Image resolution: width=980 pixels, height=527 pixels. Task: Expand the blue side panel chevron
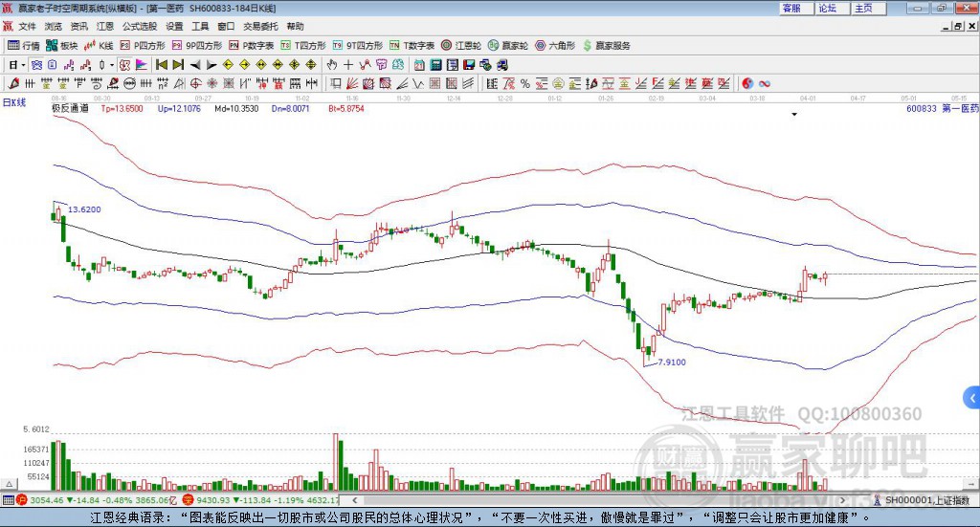[x=972, y=398]
